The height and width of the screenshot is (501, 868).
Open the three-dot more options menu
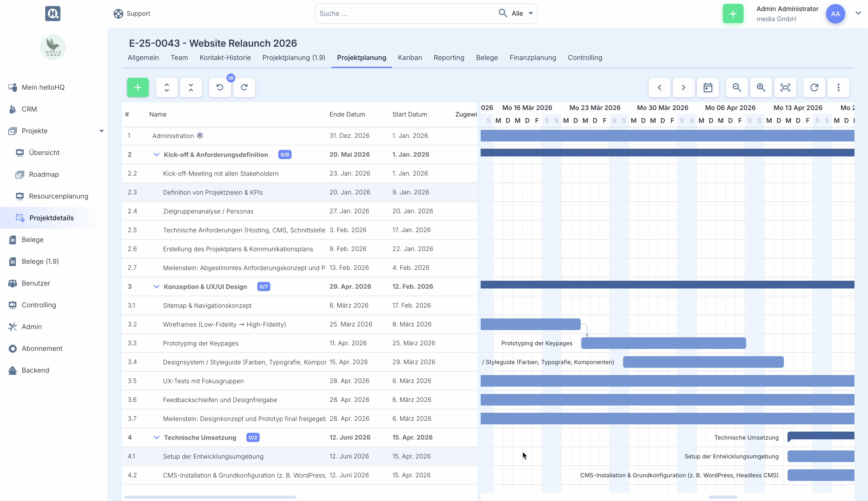839,87
